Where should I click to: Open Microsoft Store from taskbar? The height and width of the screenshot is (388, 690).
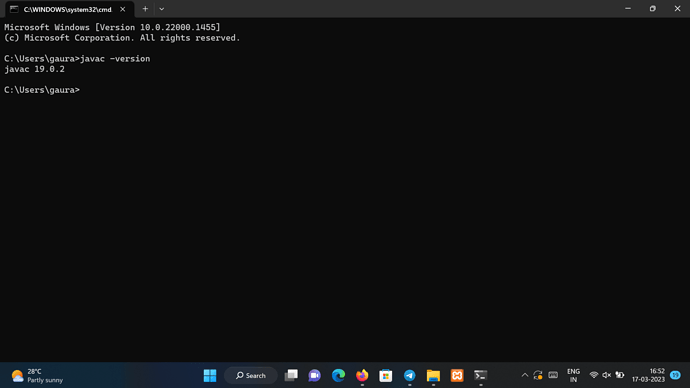[386, 375]
